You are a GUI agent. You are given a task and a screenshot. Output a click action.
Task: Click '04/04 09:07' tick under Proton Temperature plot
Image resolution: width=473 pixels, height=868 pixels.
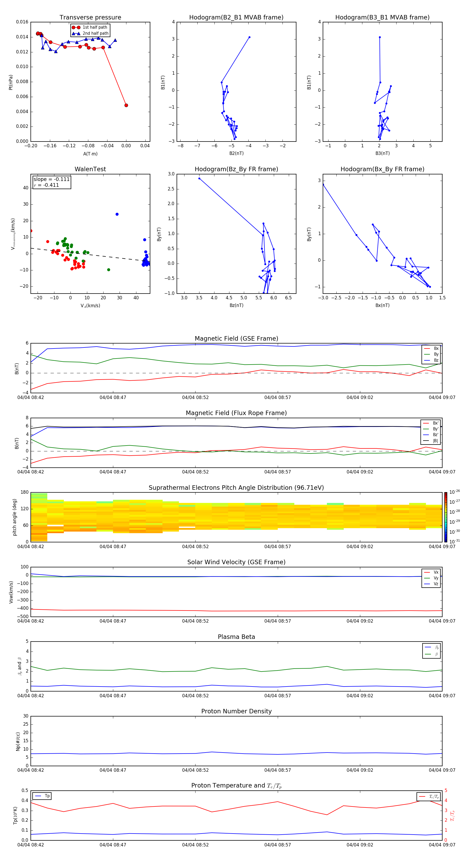(x=442, y=845)
